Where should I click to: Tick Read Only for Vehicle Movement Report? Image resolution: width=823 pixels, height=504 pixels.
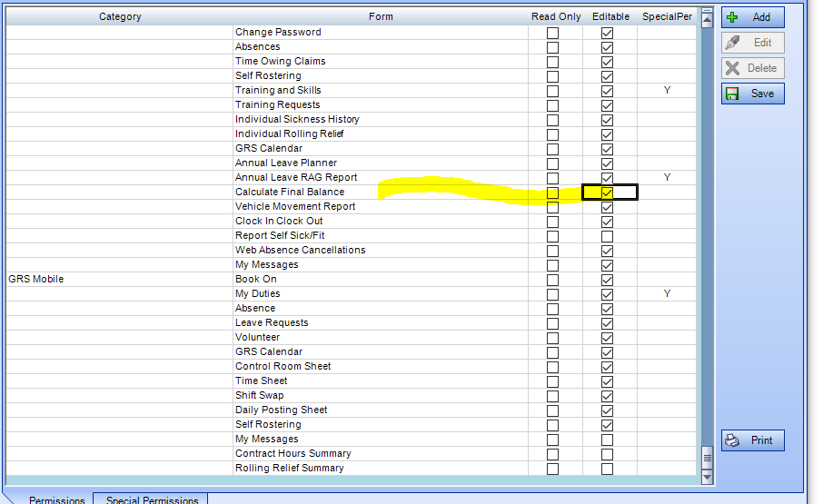[x=552, y=207]
